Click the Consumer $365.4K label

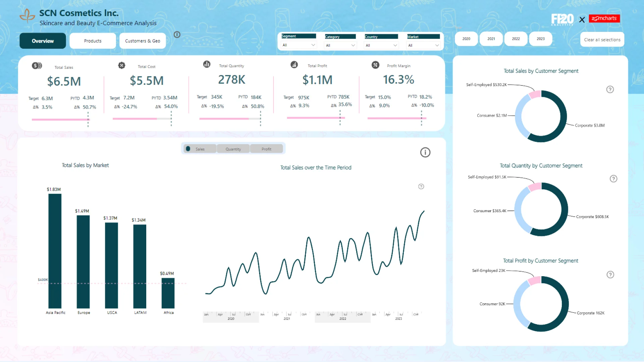coord(490,211)
